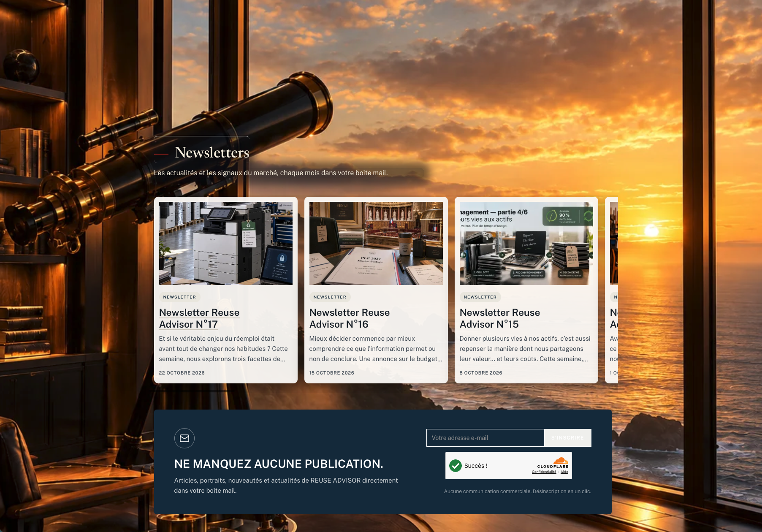Screen dimensions: 762x532
Task: Click the NEWSLETTER tag on the N°17 card
Action: (x=179, y=297)
